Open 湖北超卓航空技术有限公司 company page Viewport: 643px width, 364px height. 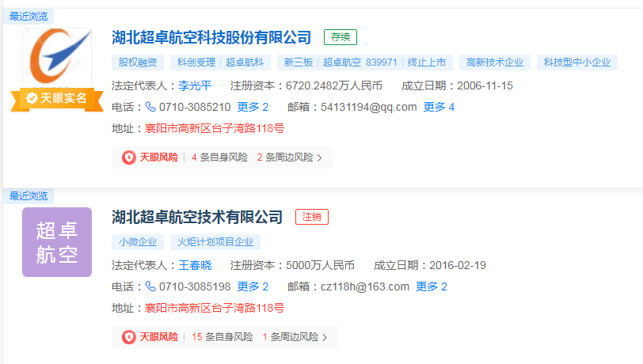point(197,217)
